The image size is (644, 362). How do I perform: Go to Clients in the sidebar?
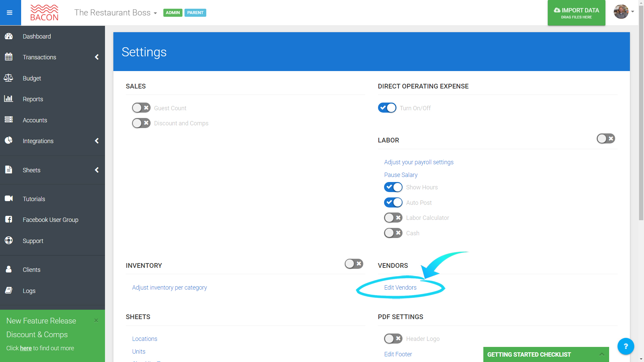click(32, 270)
